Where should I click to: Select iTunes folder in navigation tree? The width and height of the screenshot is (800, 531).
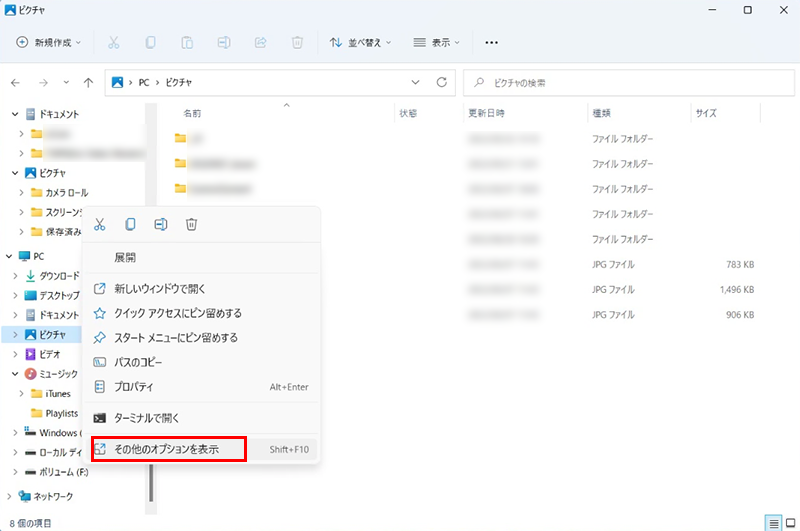[58, 394]
